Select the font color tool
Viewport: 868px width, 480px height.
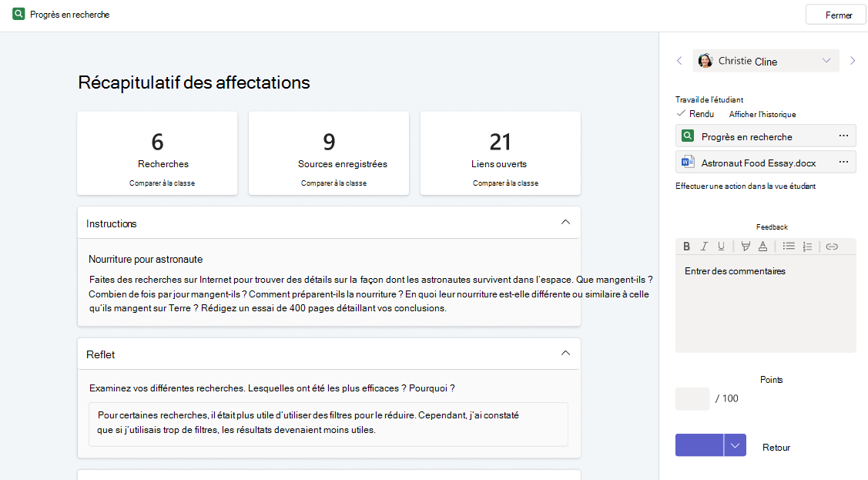point(762,247)
